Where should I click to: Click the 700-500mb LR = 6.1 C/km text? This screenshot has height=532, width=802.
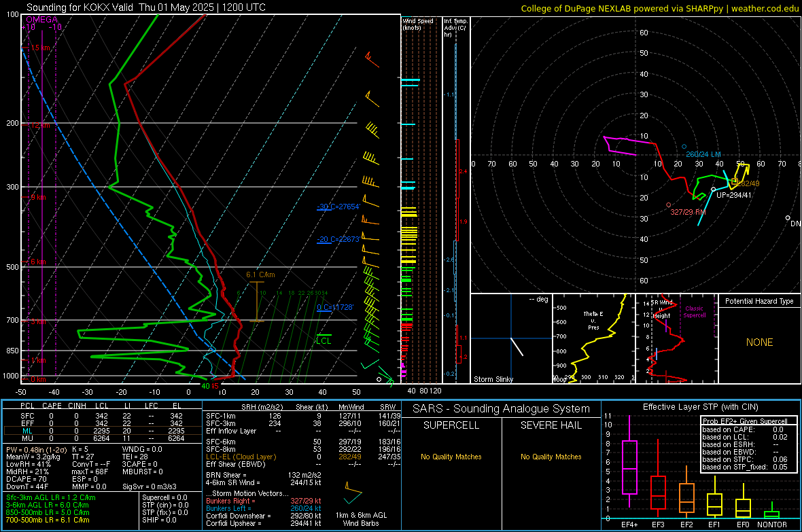48,520
